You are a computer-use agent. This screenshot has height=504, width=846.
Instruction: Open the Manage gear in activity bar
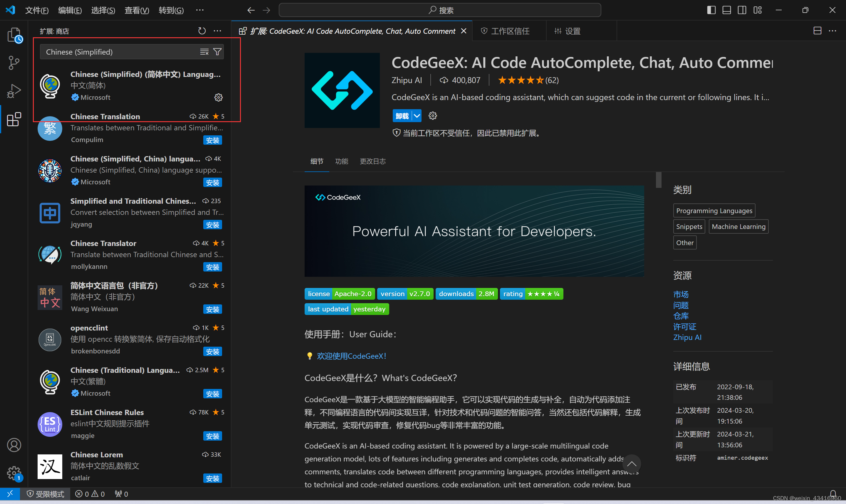[x=14, y=473]
